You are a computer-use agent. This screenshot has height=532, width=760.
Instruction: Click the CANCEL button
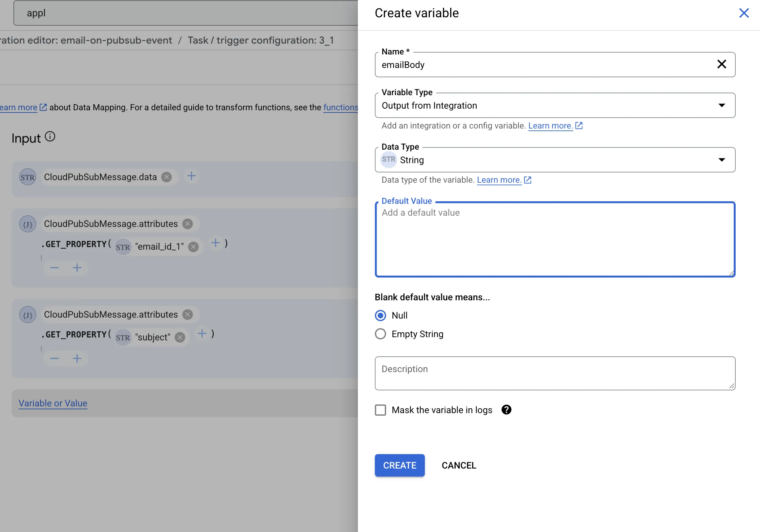coord(459,465)
